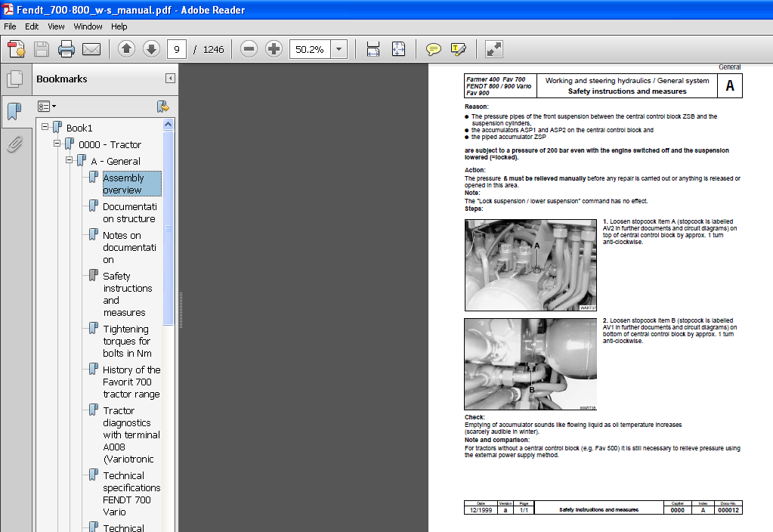Click the panel splitter grip handle
This screenshot has height=532, width=773.
point(181,310)
